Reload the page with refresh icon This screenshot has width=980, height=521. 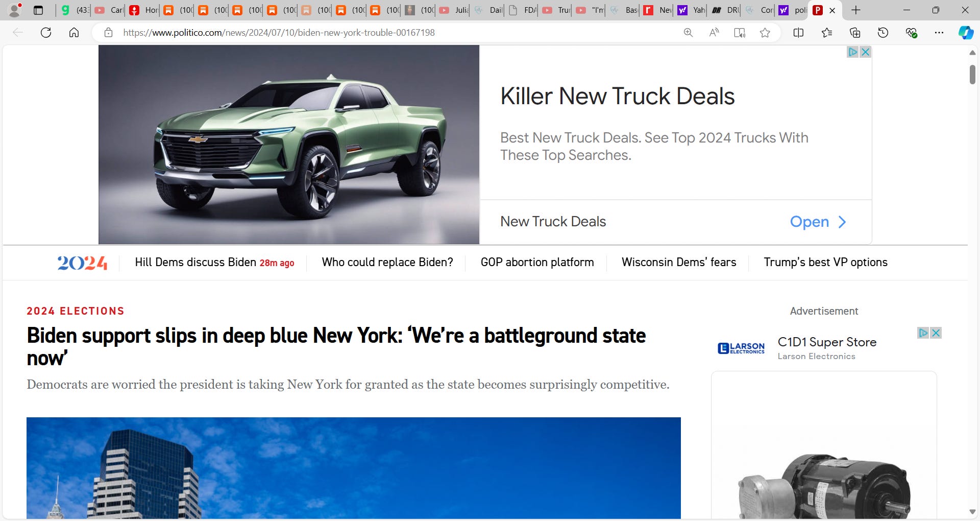pos(46,33)
